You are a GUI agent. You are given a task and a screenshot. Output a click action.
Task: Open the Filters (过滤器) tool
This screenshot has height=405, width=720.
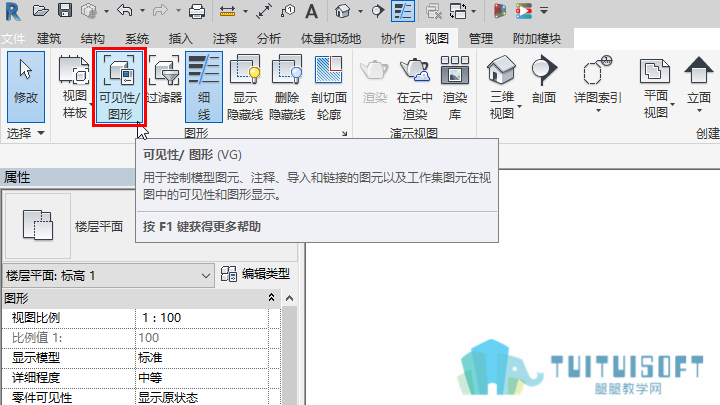tap(164, 80)
